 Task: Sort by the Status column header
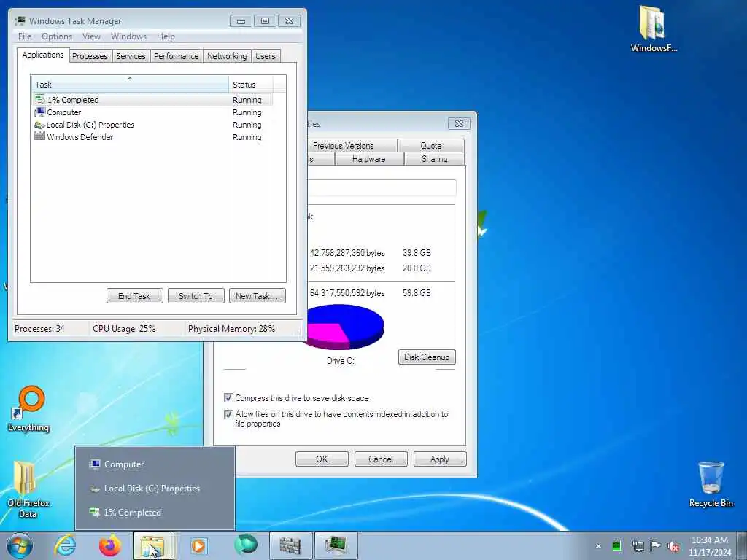point(251,85)
